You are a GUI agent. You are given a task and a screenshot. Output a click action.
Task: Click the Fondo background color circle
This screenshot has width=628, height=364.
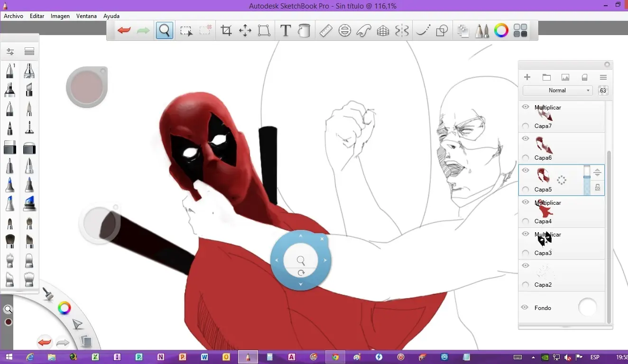pyautogui.click(x=587, y=307)
